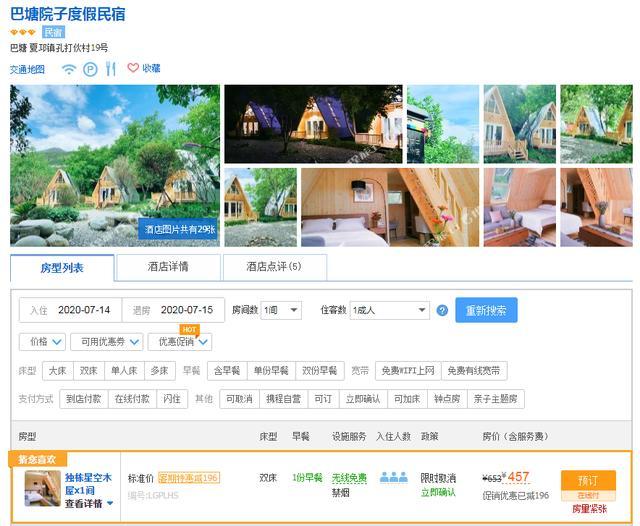Expand the 价格 filter dropdown
This screenshot has height=526, width=640.
(42, 342)
